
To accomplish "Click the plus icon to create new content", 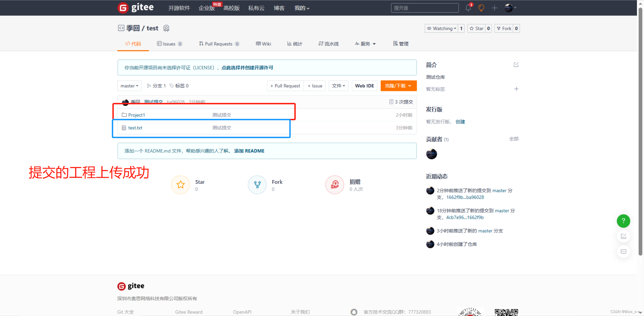I will (494, 8).
